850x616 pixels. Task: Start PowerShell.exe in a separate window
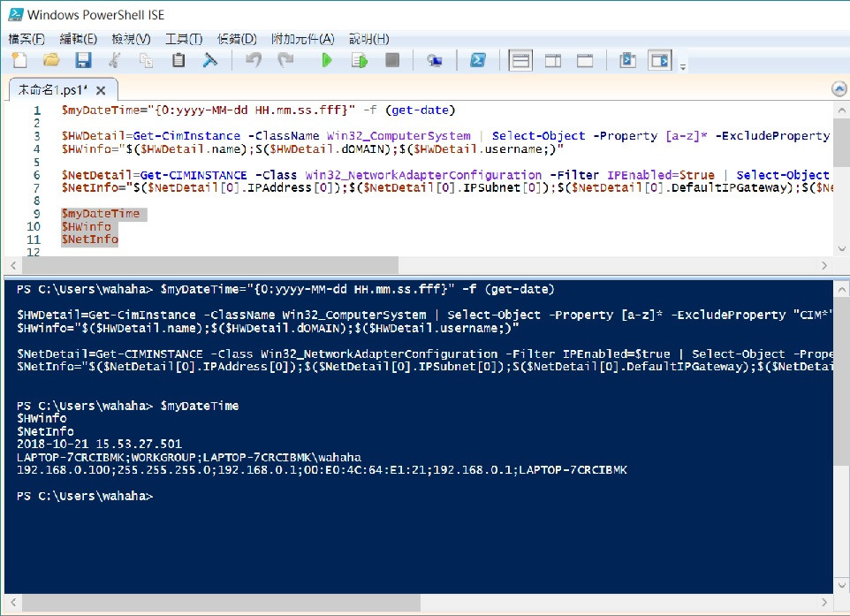tap(478, 60)
